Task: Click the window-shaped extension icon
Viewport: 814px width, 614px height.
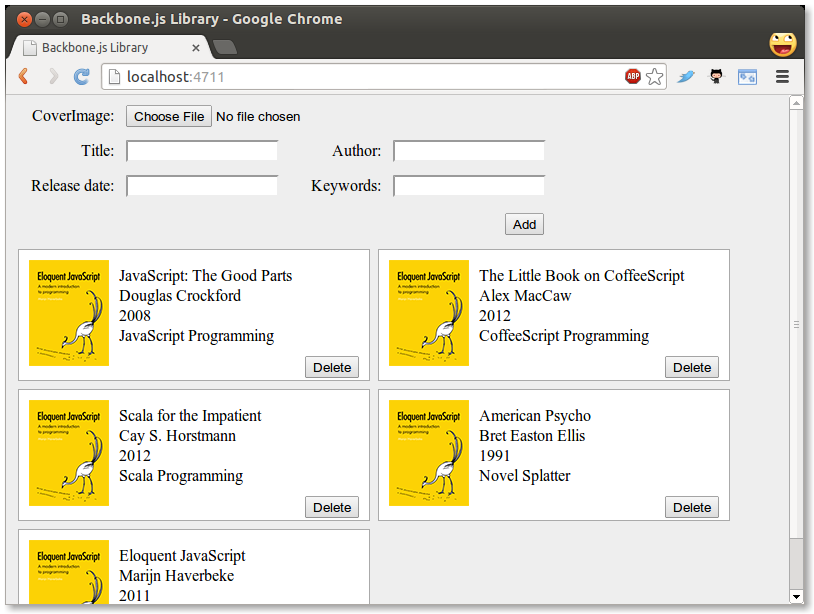Action: pyautogui.click(x=747, y=77)
